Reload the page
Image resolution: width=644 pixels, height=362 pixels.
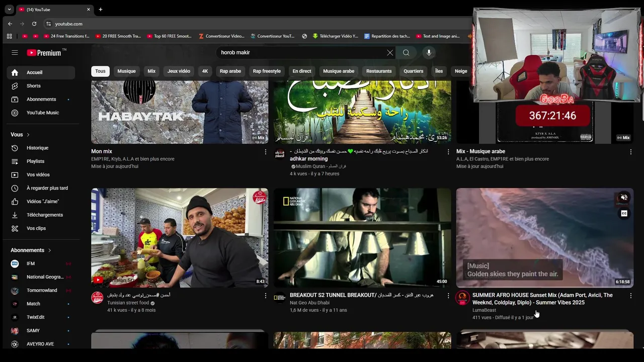34,24
